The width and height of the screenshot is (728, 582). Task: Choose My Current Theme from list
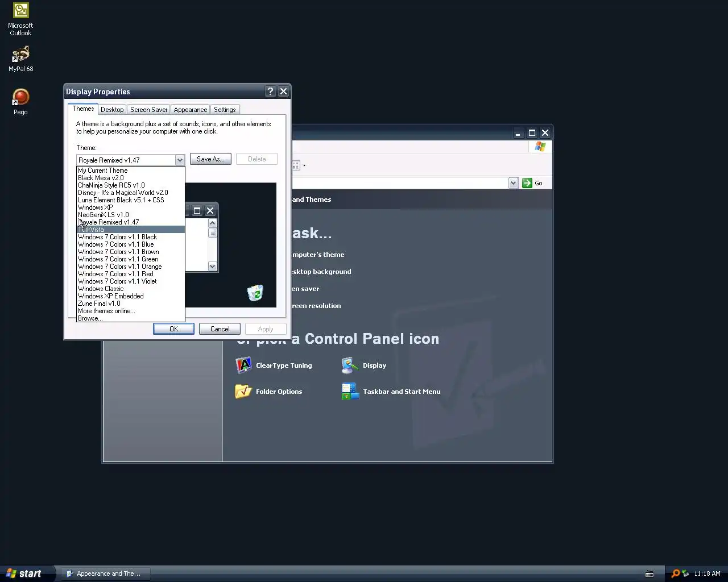pos(131,171)
